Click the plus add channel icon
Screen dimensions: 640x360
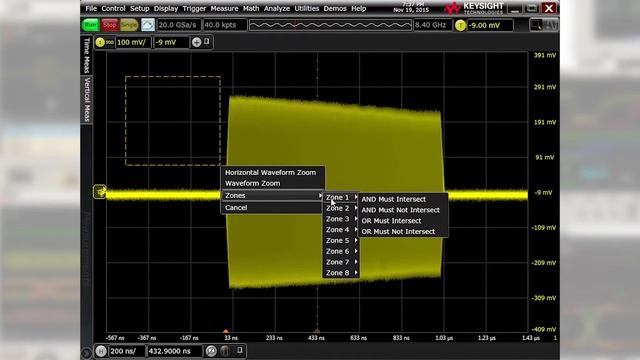coord(196,42)
